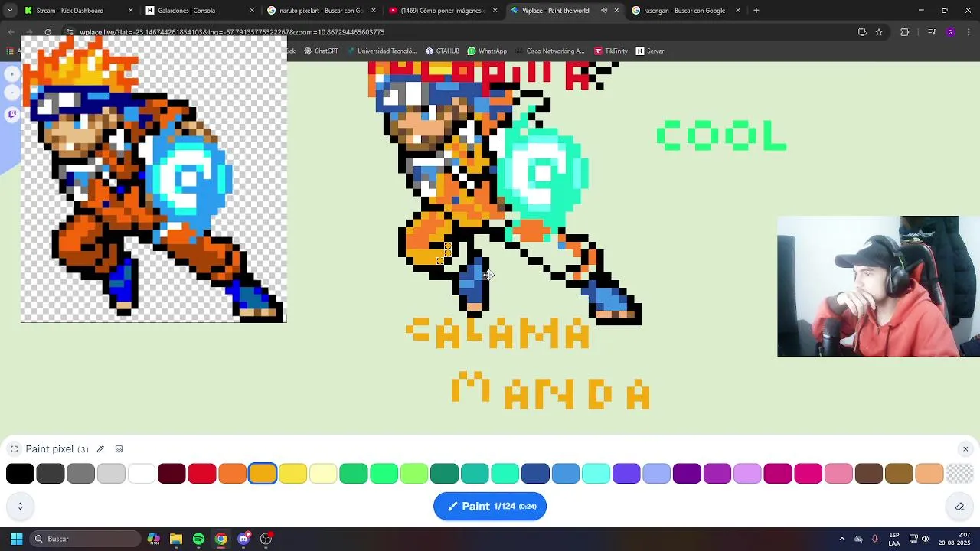Open a new browser tab
Image resolution: width=980 pixels, height=551 pixels.
coord(756,11)
